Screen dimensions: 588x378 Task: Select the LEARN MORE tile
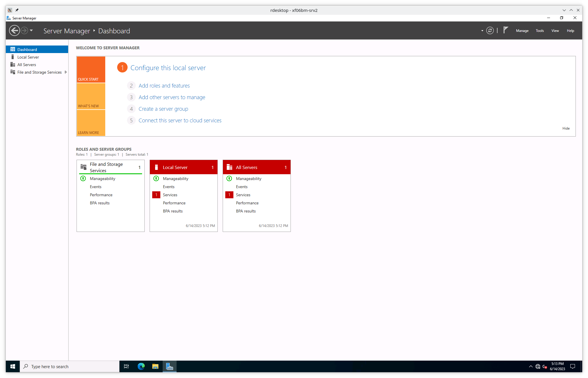pos(91,123)
